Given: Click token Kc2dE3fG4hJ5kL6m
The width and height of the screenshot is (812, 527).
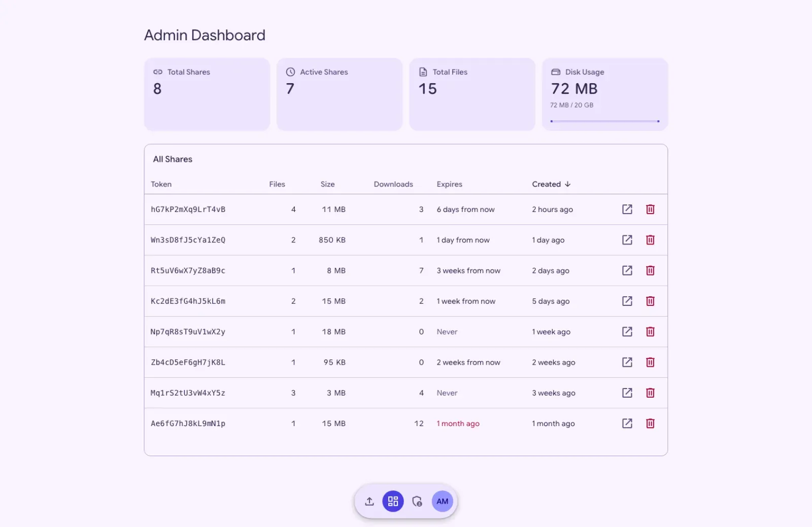Looking at the screenshot, I should click(x=188, y=301).
